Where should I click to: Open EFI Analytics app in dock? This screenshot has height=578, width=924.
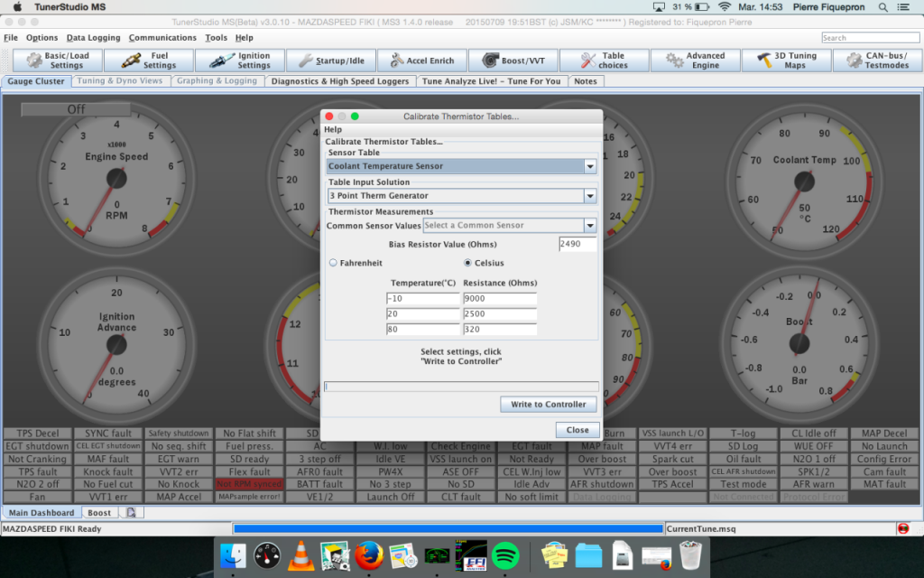coord(471,556)
